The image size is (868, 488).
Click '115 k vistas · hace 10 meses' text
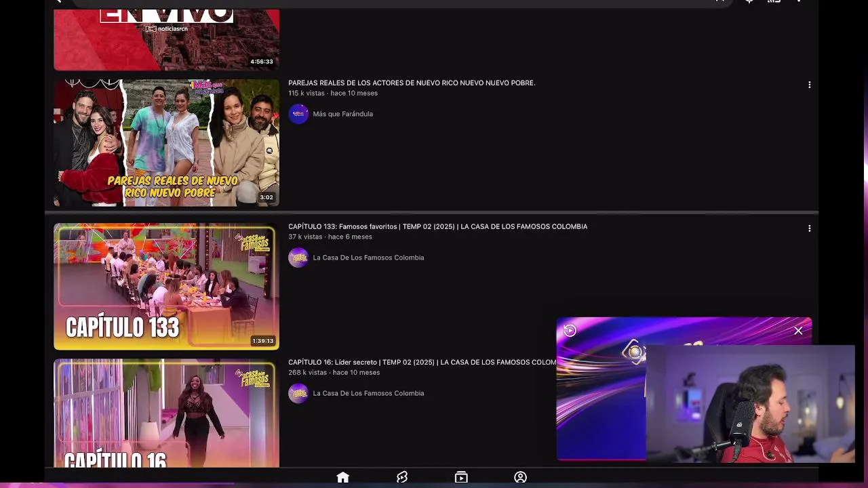[333, 94]
